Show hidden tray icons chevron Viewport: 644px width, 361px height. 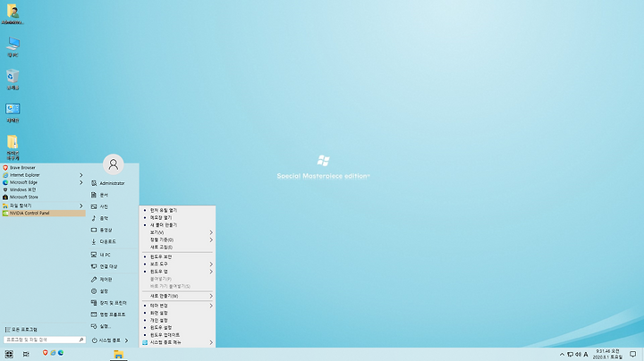tap(562, 355)
